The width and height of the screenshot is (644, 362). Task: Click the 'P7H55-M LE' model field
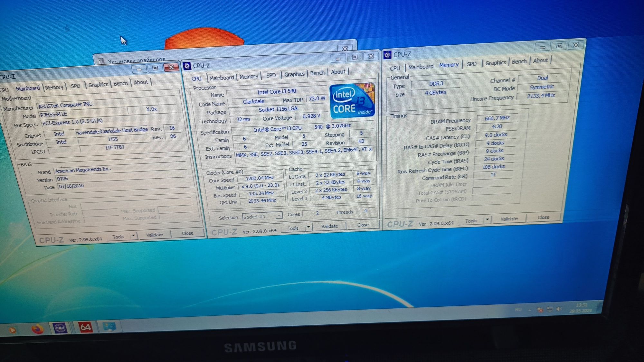click(83, 113)
